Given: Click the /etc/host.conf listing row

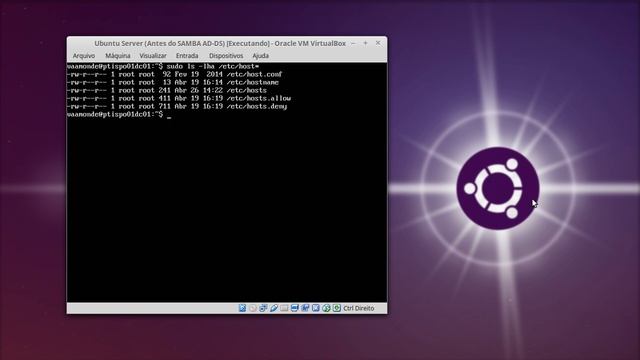Looking at the screenshot, I should [174, 74].
